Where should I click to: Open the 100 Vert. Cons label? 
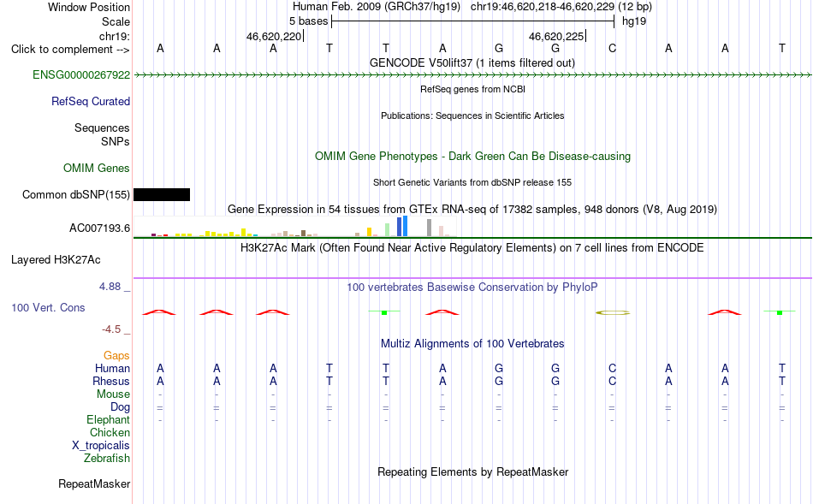[x=48, y=307]
